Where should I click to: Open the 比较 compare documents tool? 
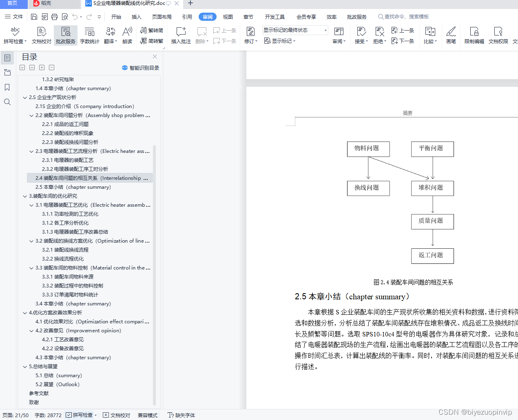[x=430, y=35]
